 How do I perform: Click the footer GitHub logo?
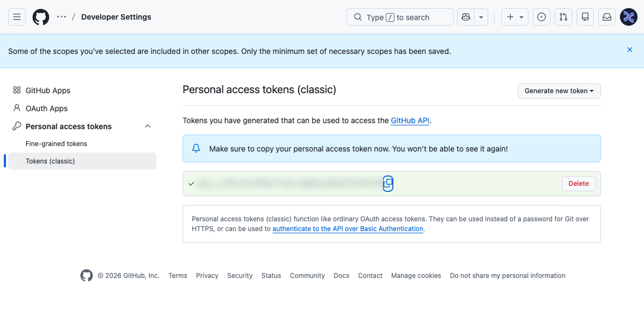(x=87, y=275)
